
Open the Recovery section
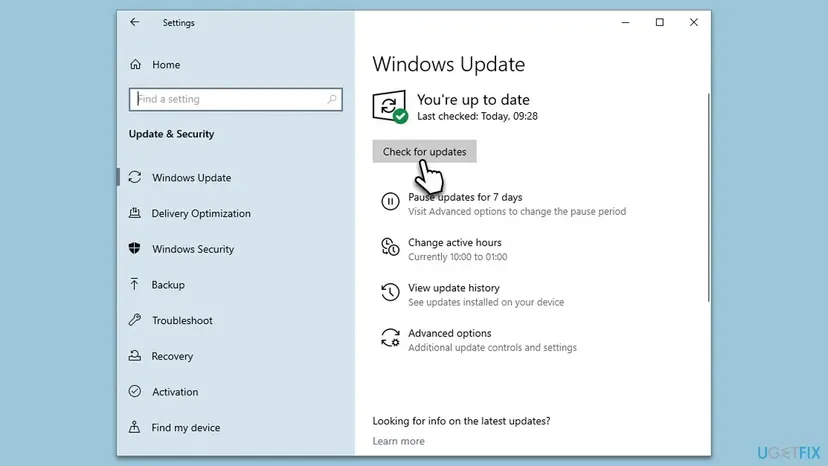click(172, 356)
